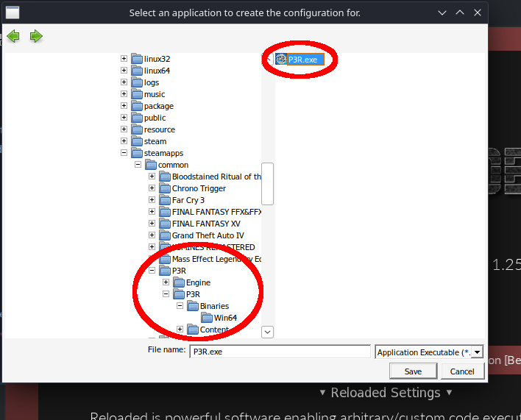The image size is (521, 420).
Task: Click the green back arrow icon
Action: tap(13, 36)
